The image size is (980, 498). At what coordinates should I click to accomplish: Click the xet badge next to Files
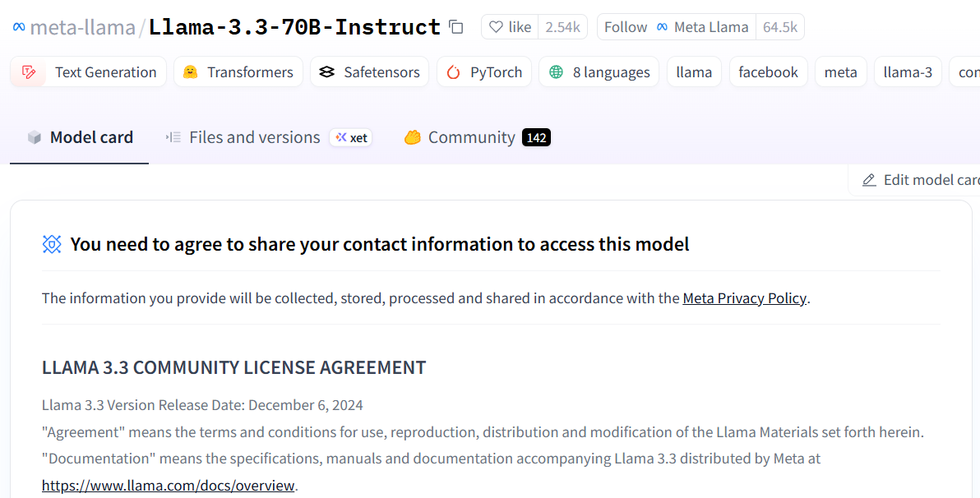tap(351, 137)
